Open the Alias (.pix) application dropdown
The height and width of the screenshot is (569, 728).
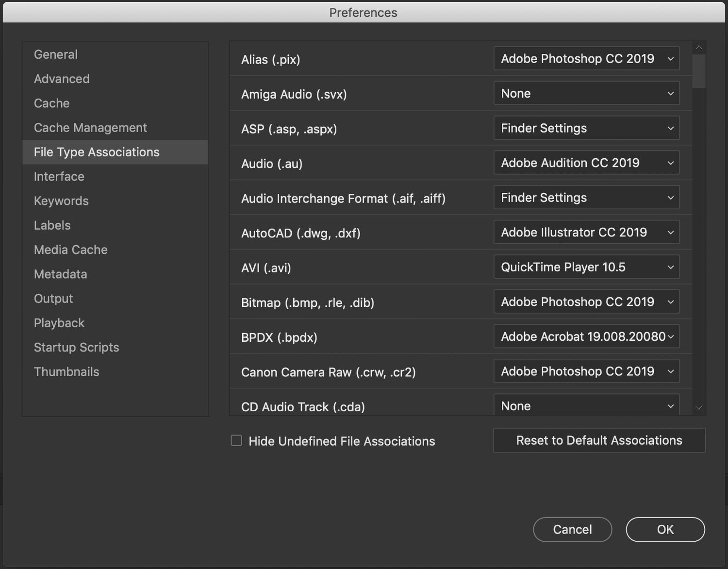point(586,59)
